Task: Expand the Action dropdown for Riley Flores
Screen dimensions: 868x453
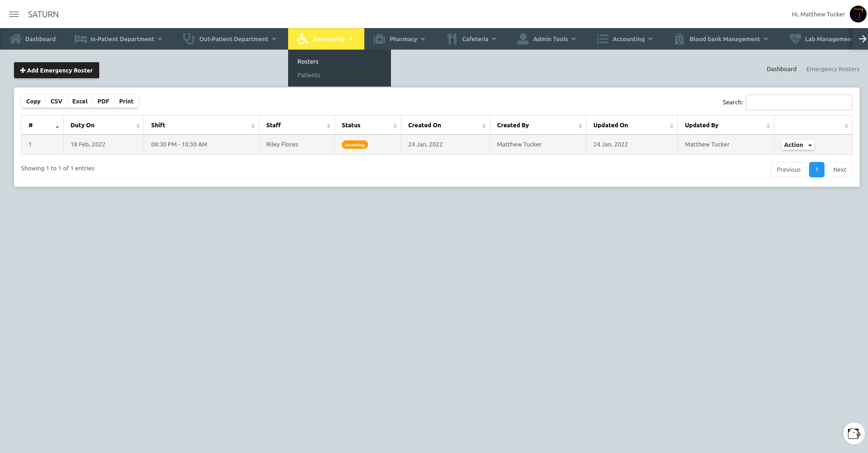Action: [x=797, y=145]
